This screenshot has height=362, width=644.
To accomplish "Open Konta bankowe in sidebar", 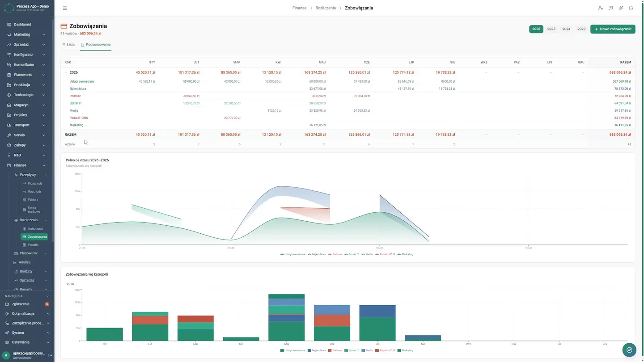I will click(x=34, y=210).
